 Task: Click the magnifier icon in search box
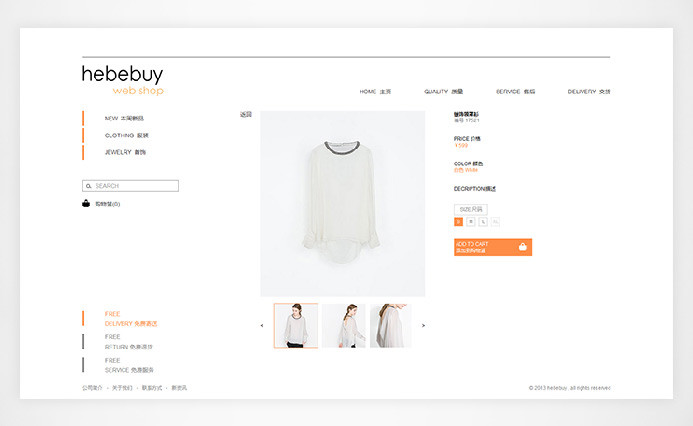89,186
